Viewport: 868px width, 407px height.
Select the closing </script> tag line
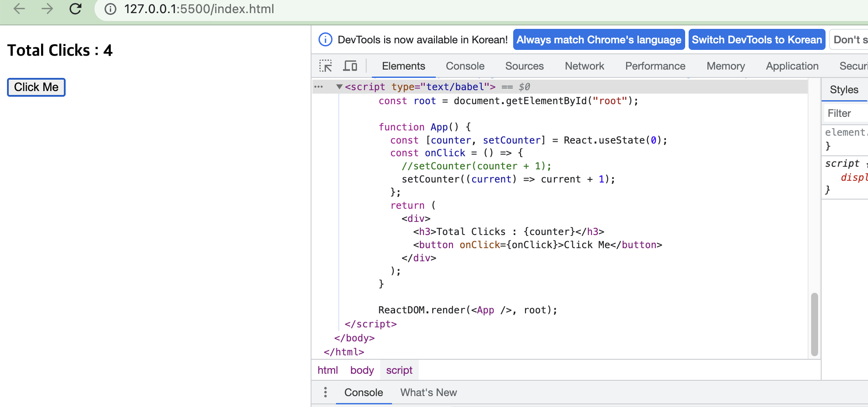(x=371, y=324)
